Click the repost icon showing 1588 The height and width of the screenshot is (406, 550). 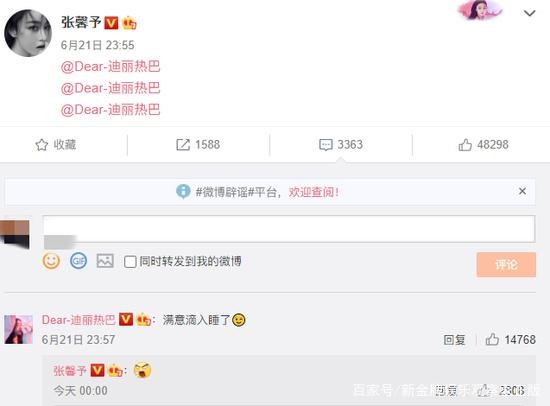pyautogui.click(x=183, y=145)
